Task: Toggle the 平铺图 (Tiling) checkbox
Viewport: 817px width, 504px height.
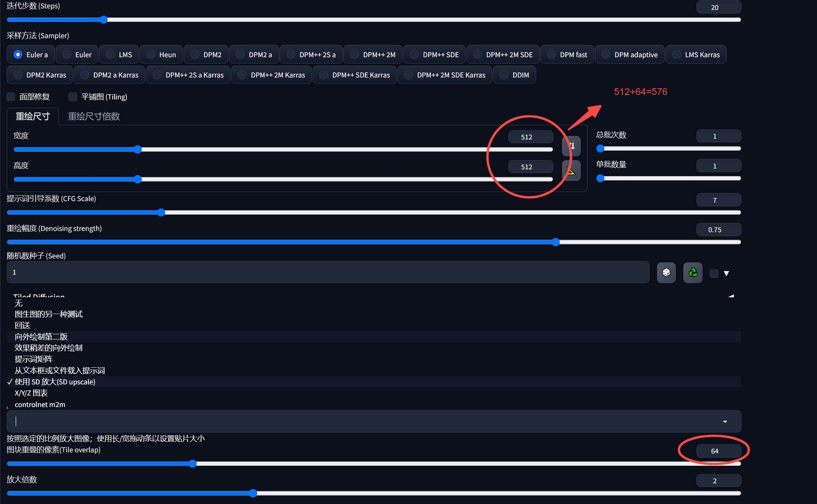Action: (x=73, y=97)
